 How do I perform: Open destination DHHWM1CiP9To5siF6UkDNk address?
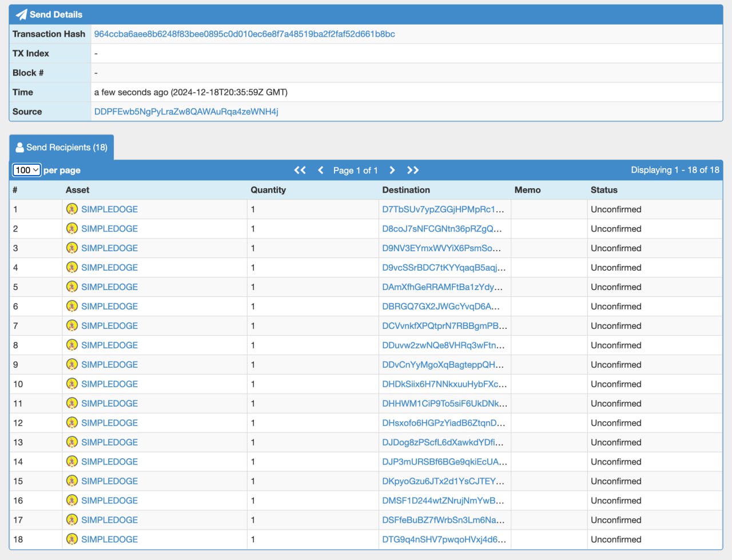(x=445, y=404)
